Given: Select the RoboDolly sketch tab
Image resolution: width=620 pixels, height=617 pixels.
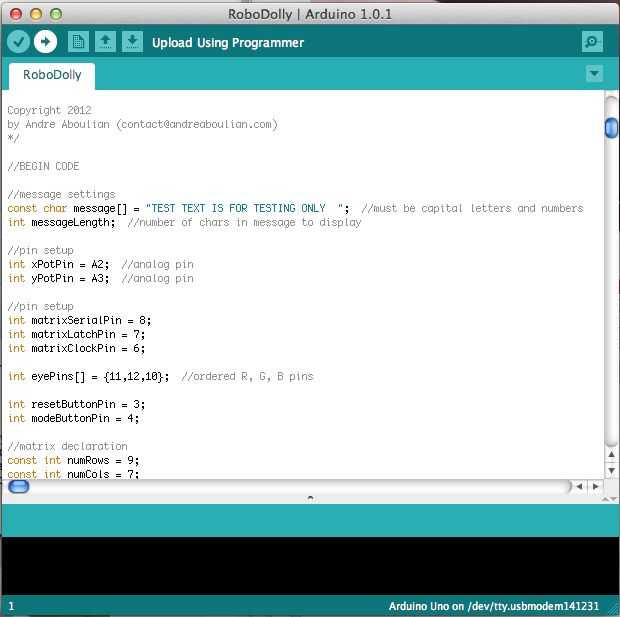Looking at the screenshot, I should click(x=52, y=75).
